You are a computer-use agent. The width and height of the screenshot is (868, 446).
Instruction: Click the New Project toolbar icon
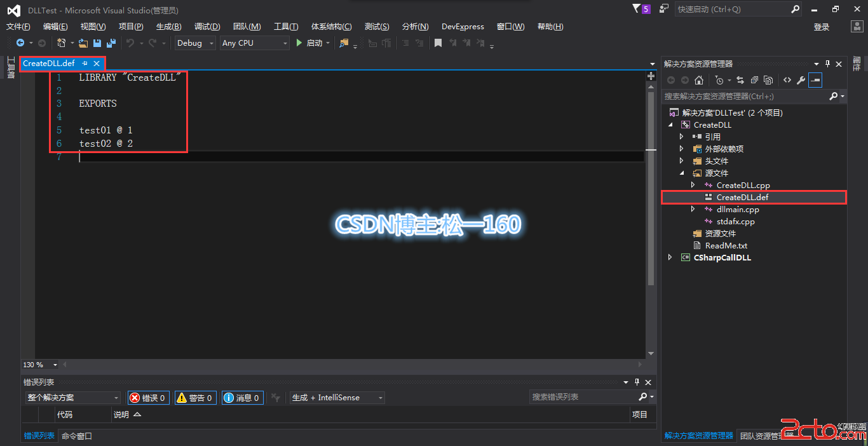(x=61, y=43)
